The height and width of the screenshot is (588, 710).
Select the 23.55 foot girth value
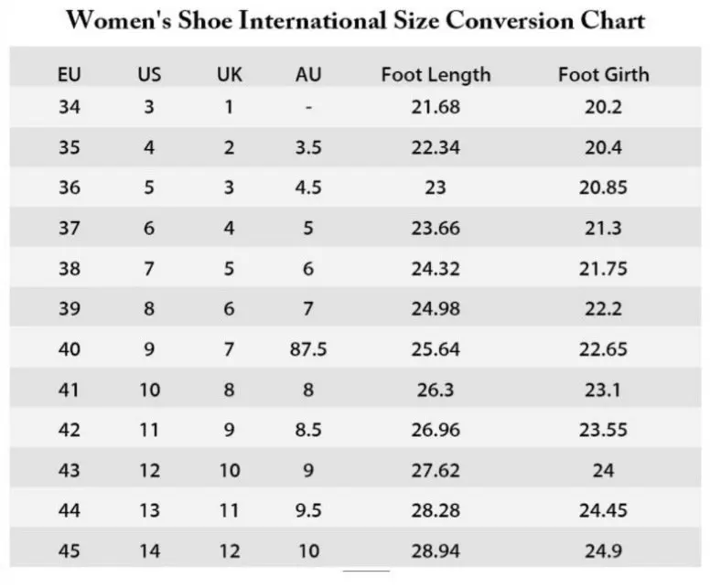pos(603,430)
